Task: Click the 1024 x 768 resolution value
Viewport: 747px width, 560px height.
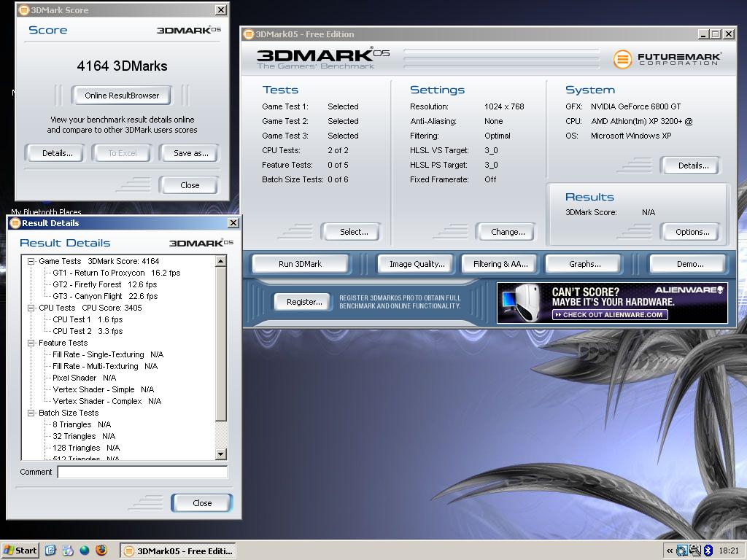Action: click(504, 106)
